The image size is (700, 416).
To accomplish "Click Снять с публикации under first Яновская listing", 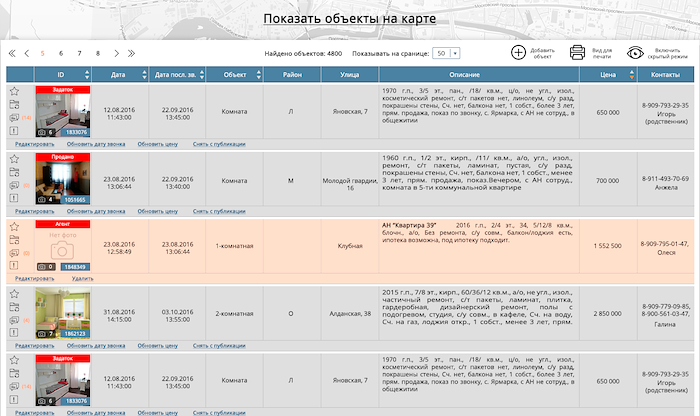I will (219, 144).
